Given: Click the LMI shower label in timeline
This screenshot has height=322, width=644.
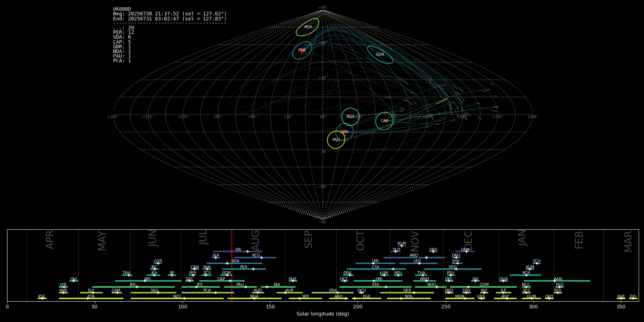Looking at the screenshot, I should coord(375,261).
